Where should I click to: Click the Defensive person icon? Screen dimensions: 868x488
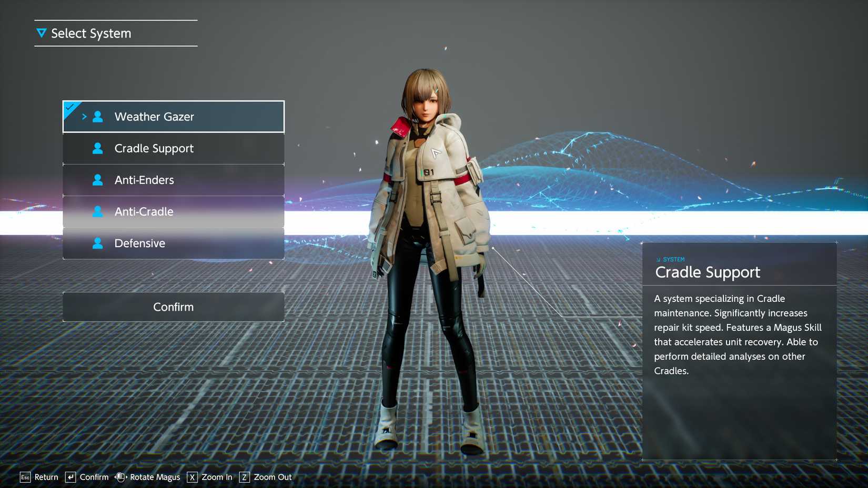click(98, 243)
